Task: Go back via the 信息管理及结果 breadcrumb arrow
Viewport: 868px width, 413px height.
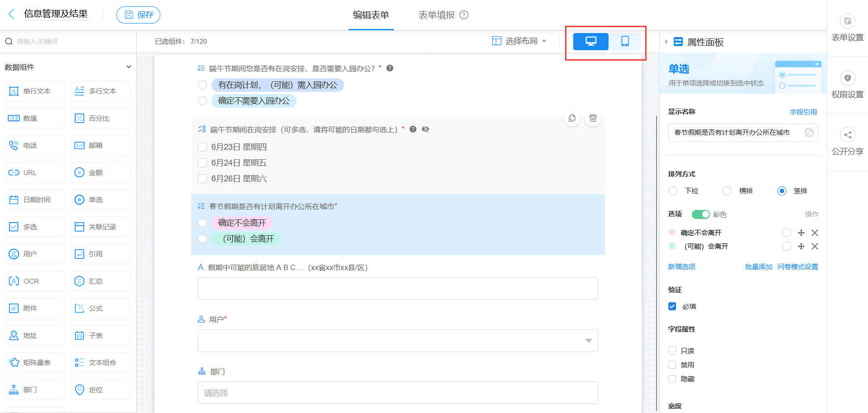Action: pos(11,14)
